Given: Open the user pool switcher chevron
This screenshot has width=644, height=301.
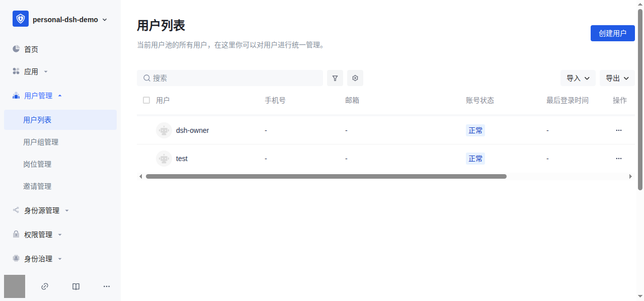Looking at the screenshot, I should 105,20.
